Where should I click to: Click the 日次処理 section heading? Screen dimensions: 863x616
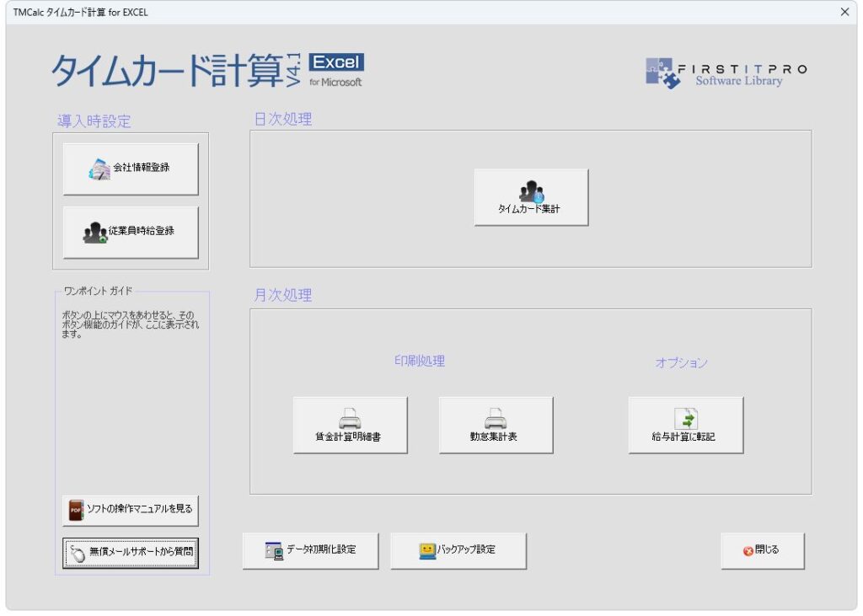[283, 120]
